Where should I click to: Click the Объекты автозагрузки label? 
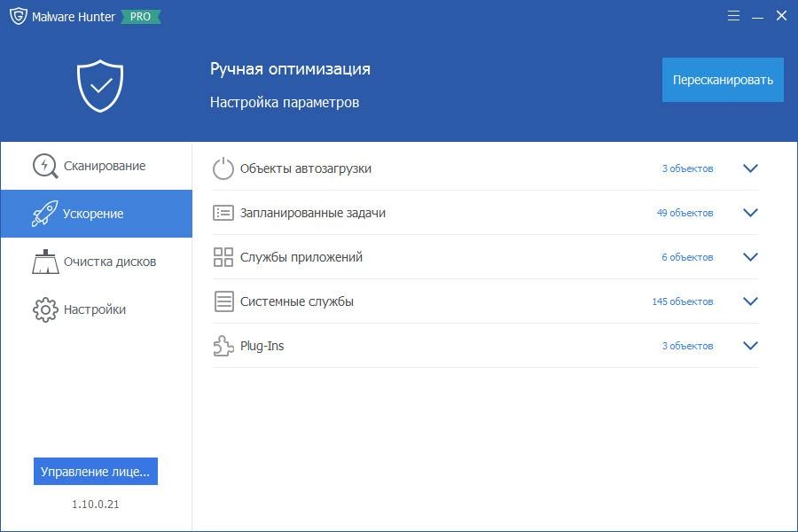click(305, 168)
